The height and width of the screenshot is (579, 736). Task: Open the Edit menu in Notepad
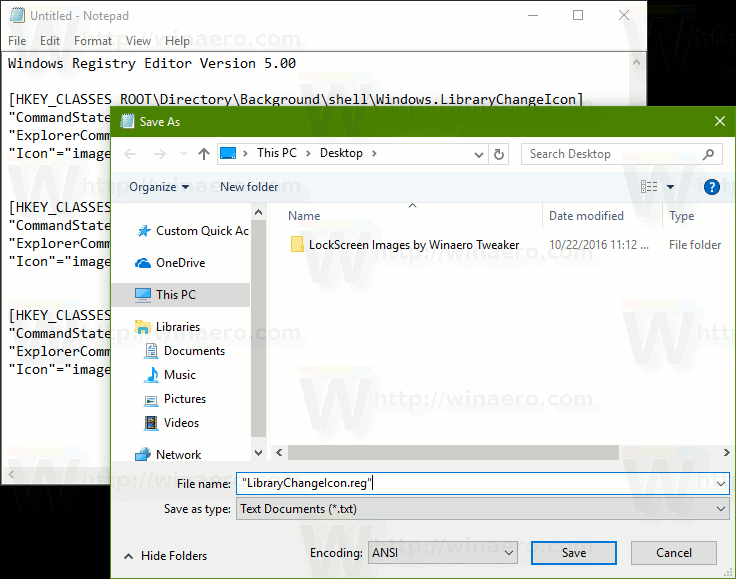point(50,41)
